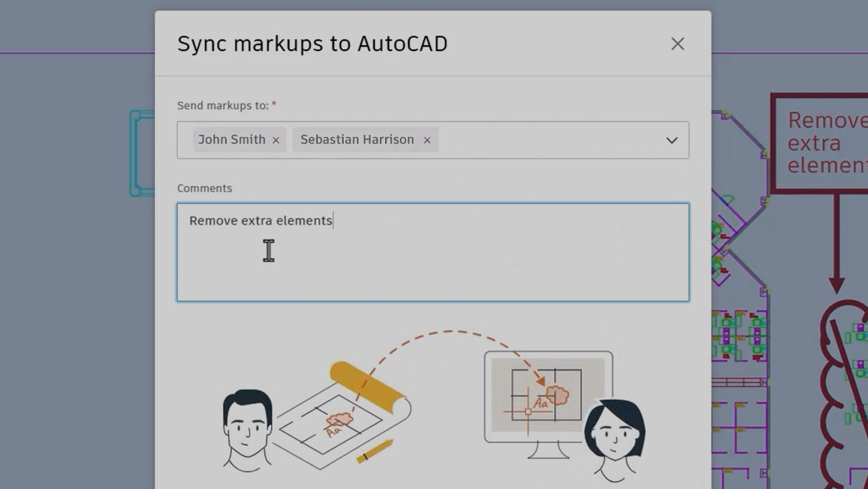Click inside the Comments text box
The width and height of the screenshot is (868, 489).
(x=433, y=252)
